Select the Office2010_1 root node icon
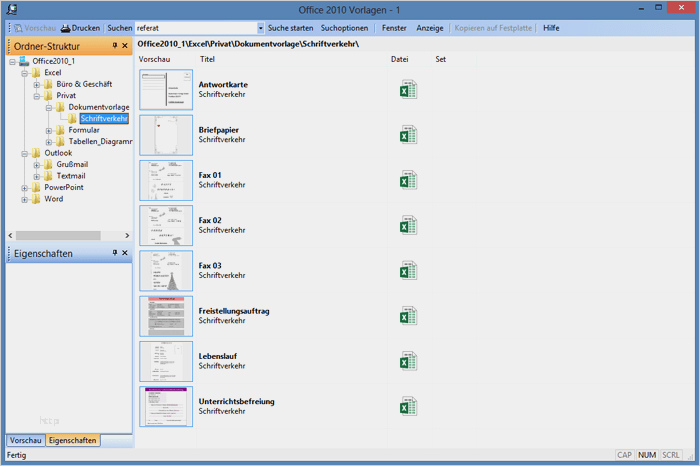This screenshot has height=466, width=700. (x=24, y=61)
